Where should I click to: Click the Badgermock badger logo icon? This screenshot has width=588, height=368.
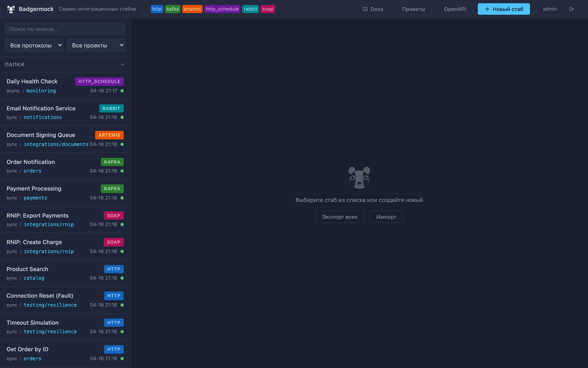11,9
